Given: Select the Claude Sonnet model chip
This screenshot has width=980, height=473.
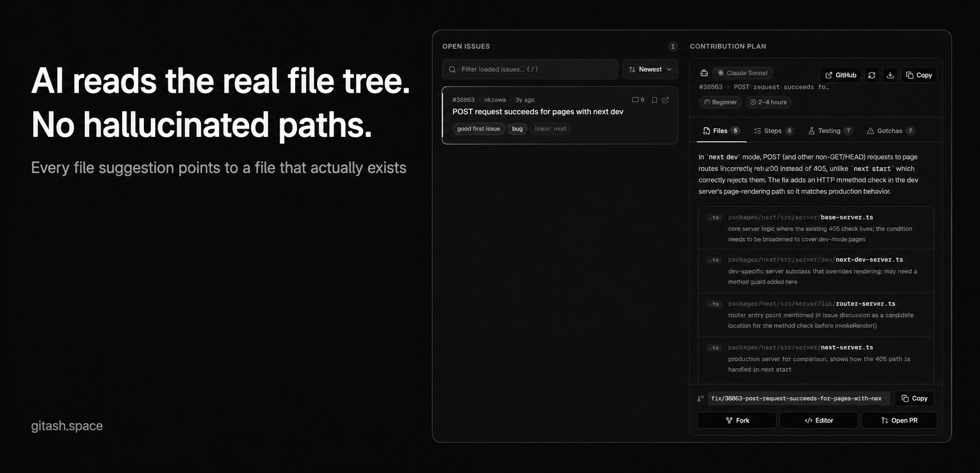Looking at the screenshot, I should [742, 73].
